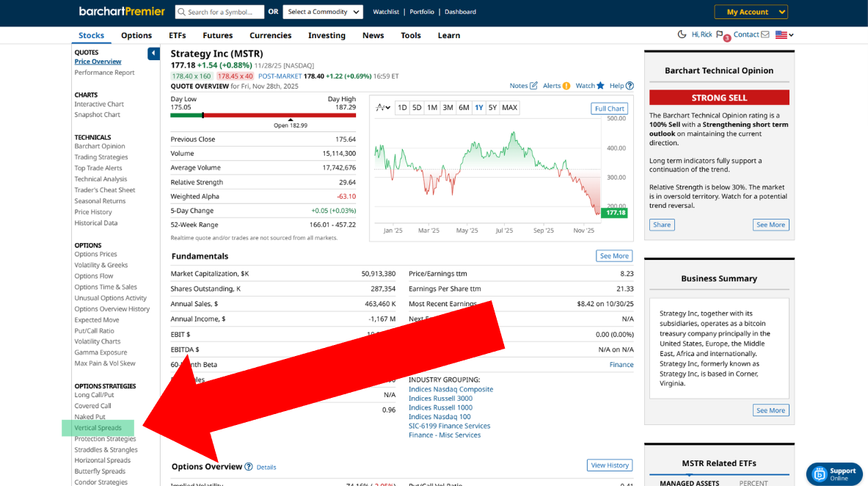Image resolution: width=868 pixels, height=486 pixels.
Task: Click SIC-6199 Finance Services link
Action: [x=450, y=426]
